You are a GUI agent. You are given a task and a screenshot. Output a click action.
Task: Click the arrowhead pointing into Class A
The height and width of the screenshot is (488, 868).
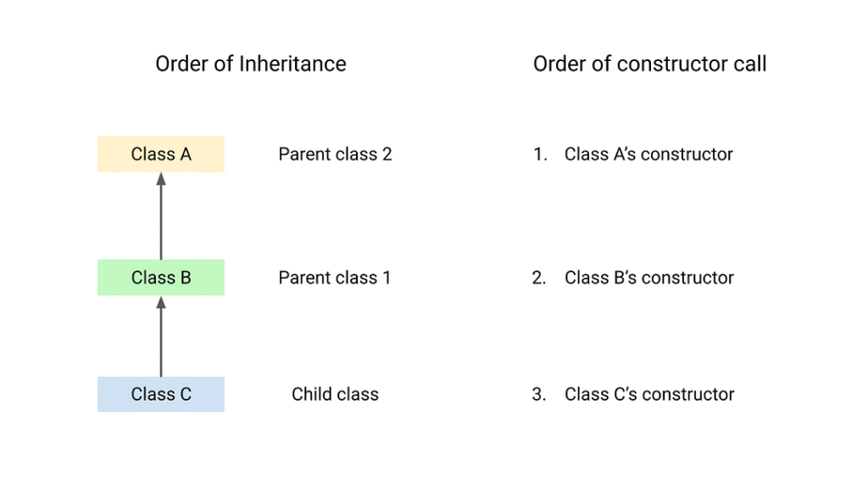point(161,179)
